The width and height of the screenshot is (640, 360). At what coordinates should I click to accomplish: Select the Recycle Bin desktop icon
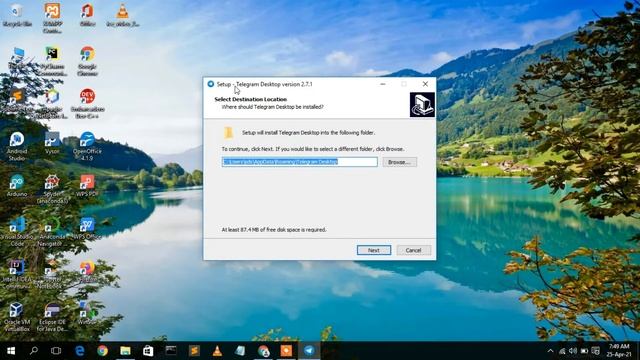click(17, 15)
